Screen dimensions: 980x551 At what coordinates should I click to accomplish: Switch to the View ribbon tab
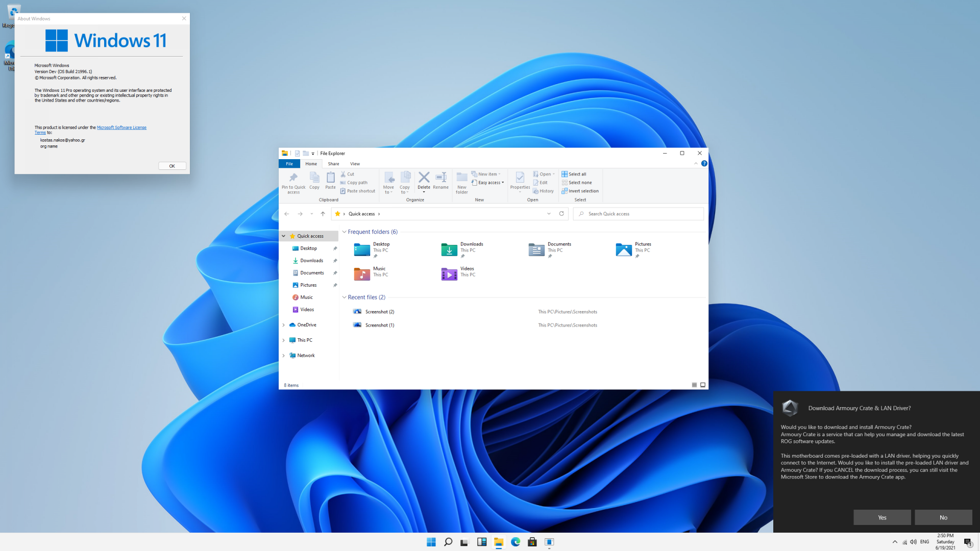(x=355, y=164)
